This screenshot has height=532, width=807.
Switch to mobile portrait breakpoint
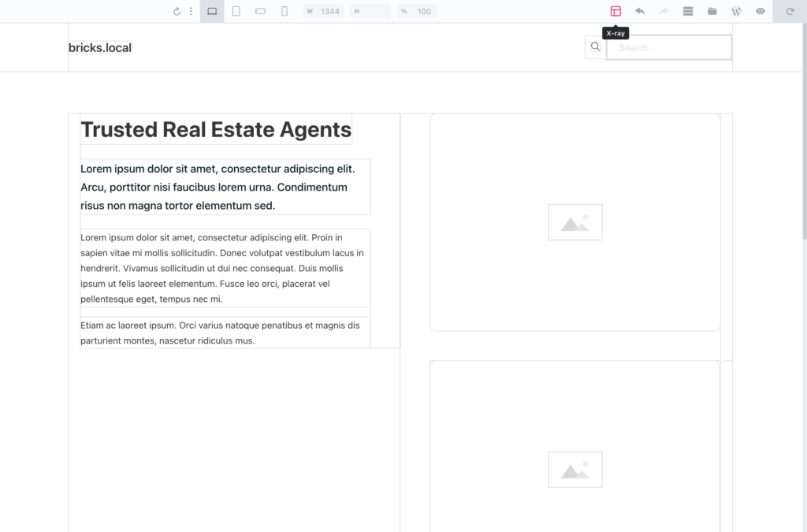coord(284,11)
